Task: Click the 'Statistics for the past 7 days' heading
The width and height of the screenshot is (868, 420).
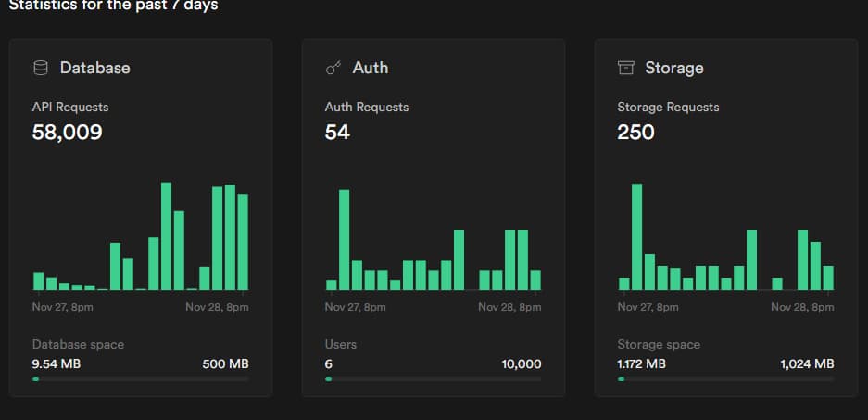Action: [114, 6]
